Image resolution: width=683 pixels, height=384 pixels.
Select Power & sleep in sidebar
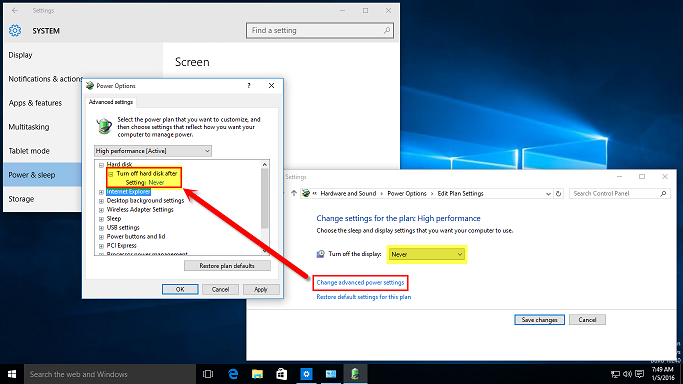(43, 175)
